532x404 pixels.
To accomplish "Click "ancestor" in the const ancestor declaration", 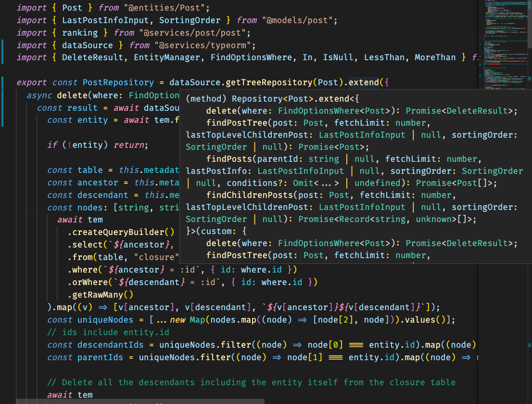I will [97, 183].
